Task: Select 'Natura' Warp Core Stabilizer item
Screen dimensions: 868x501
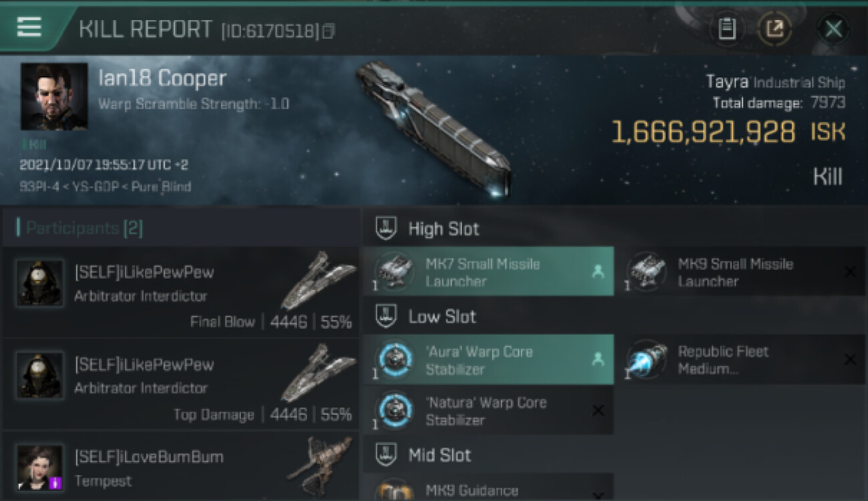Action: (488, 411)
